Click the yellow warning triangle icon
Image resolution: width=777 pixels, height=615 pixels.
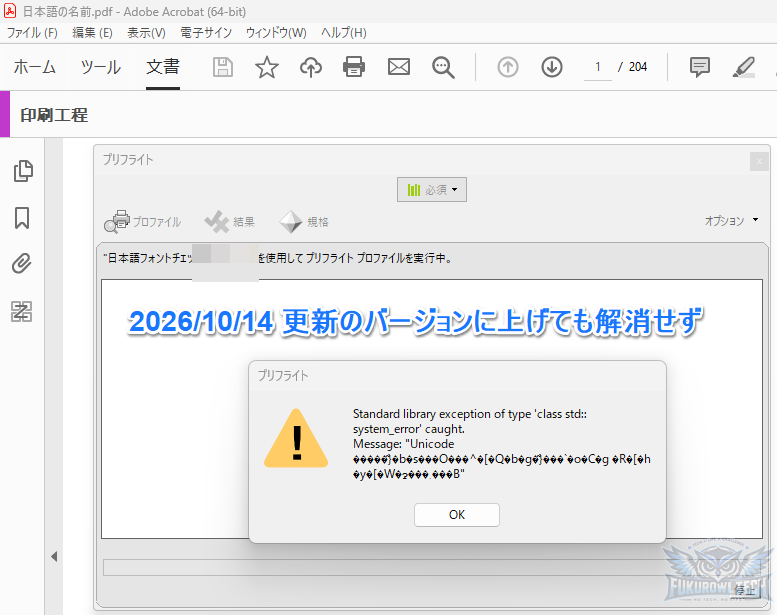(296, 439)
